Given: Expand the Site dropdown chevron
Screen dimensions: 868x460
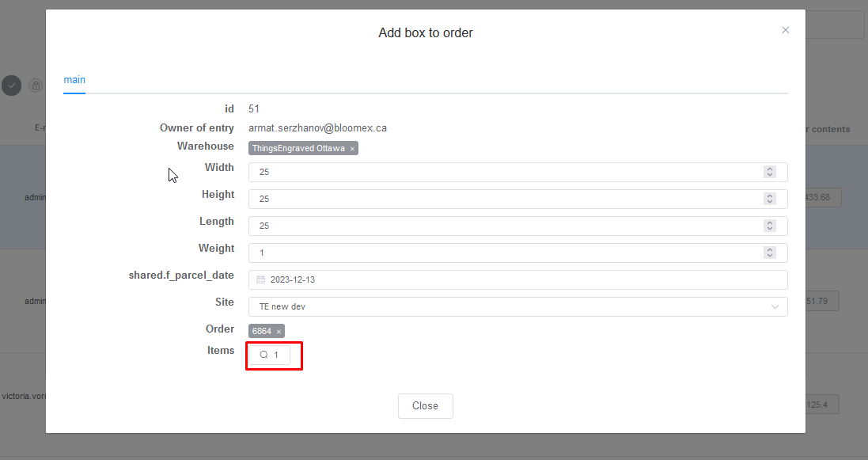Looking at the screenshot, I should click(x=775, y=306).
